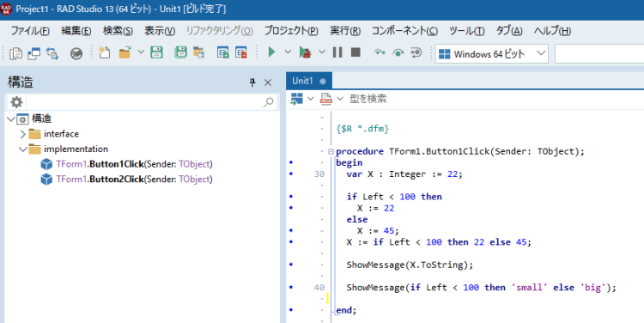This screenshot has width=644, height=323.
Task: Select TForm1.Button2Click in the structure tree
Action: tap(134, 180)
